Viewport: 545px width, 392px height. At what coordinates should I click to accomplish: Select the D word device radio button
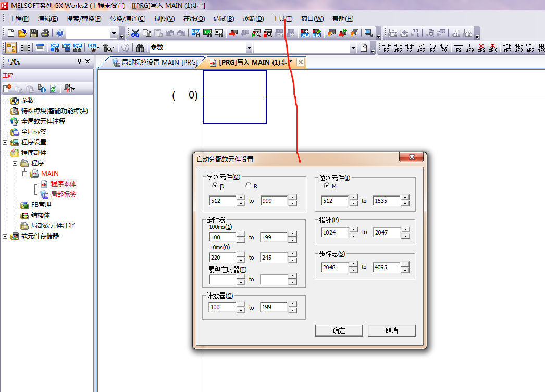point(215,186)
